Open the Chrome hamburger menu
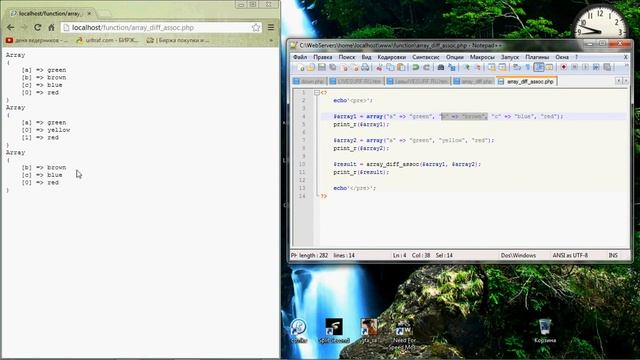 (271, 27)
